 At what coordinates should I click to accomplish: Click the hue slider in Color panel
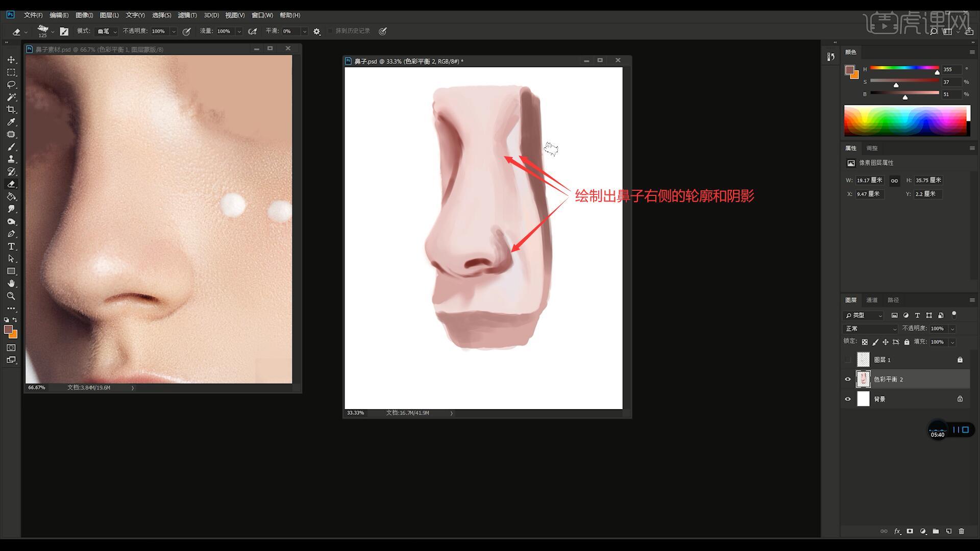pos(904,68)
